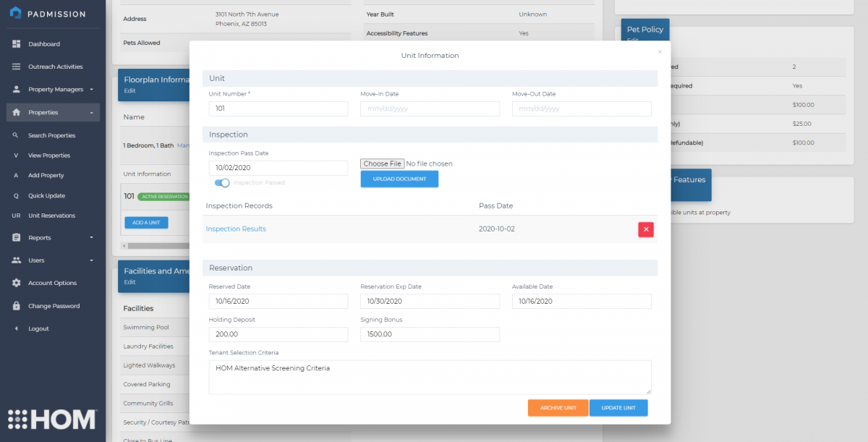The image size is (868, 442).
Task: Click the Properties home icon
Action: [16, 112]
